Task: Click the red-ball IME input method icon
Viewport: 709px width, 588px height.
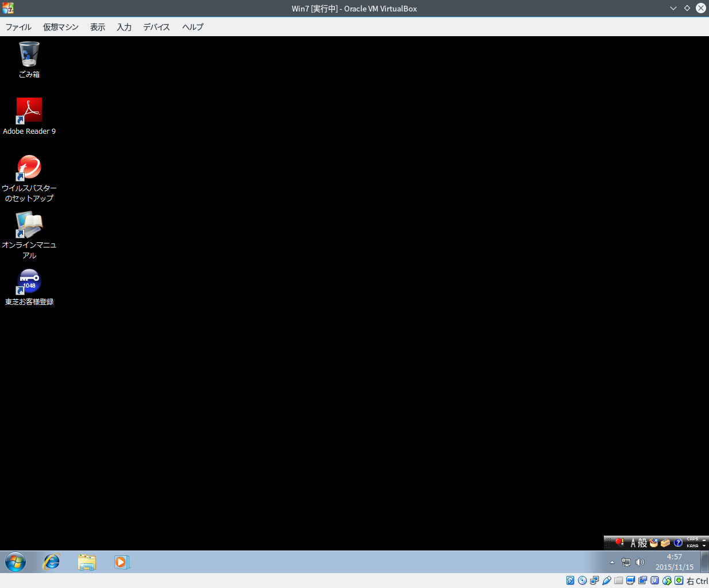Action: tap(620, 542)
